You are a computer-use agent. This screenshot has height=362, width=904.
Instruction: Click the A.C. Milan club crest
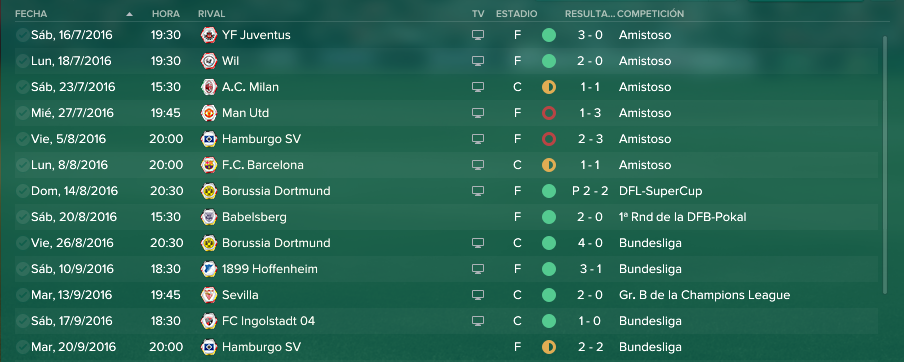click(x=208, y=87)
